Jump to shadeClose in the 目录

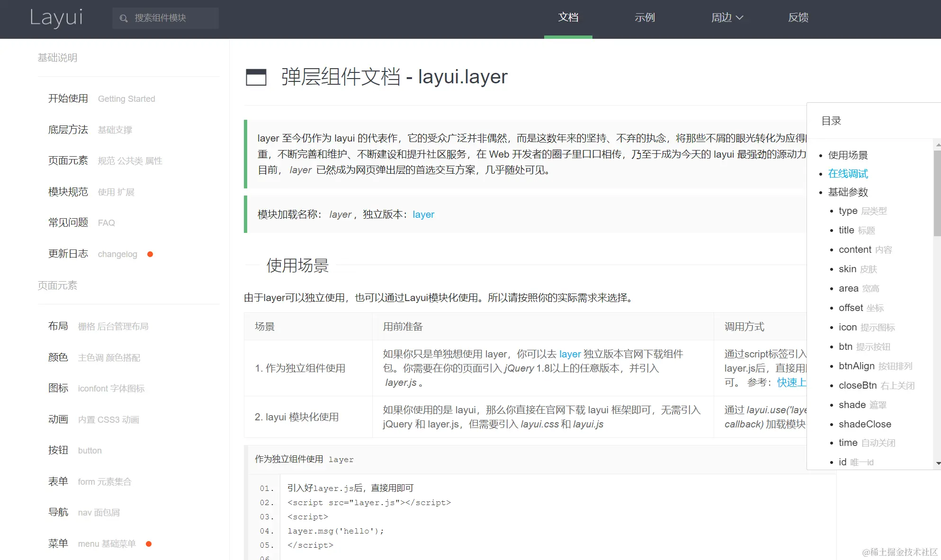point(865,424)
